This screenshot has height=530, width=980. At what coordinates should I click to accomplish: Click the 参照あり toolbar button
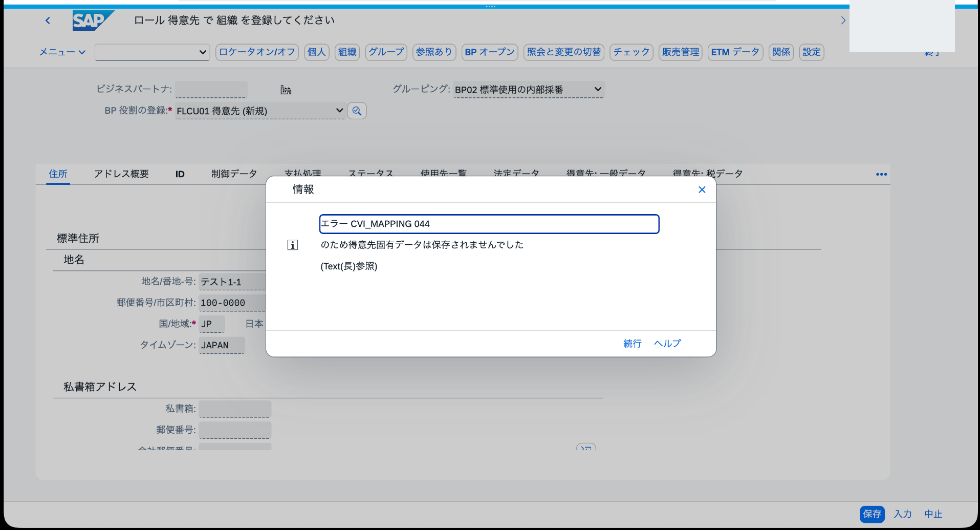434,52
